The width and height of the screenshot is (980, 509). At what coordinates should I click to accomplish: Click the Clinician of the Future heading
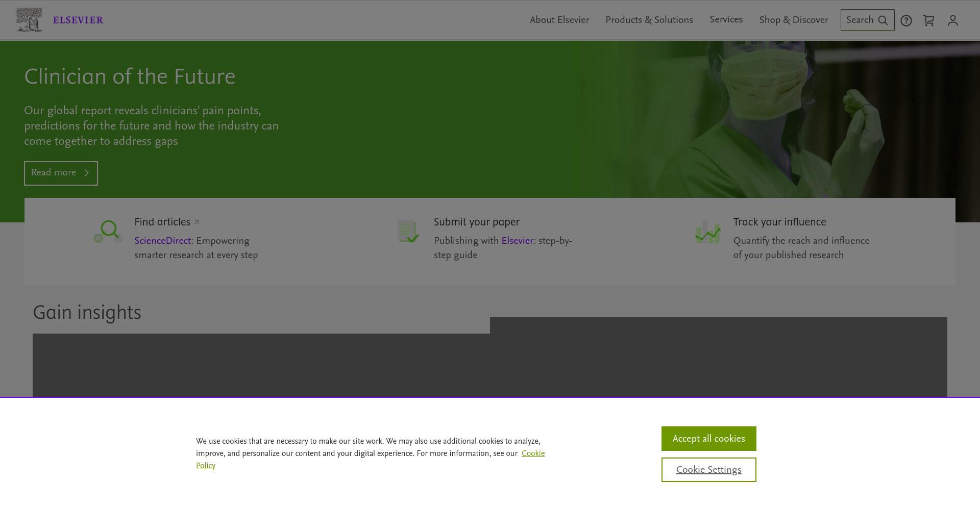click(130, 77)
